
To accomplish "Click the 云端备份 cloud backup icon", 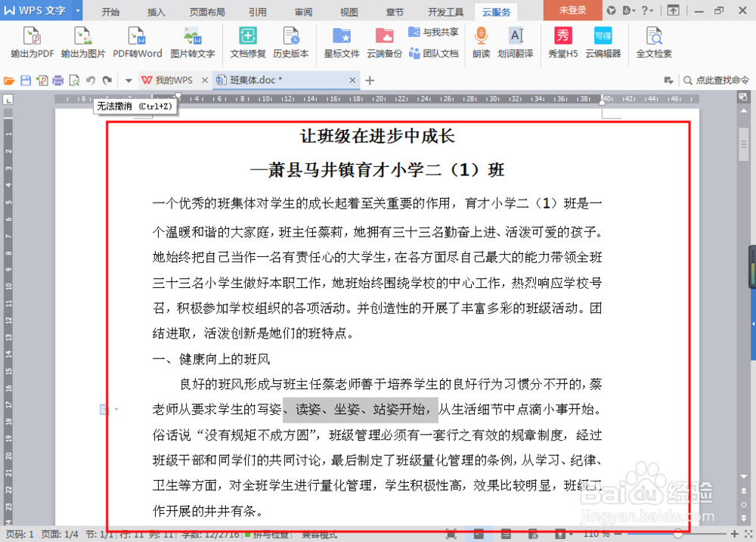I will pos(384,42).
